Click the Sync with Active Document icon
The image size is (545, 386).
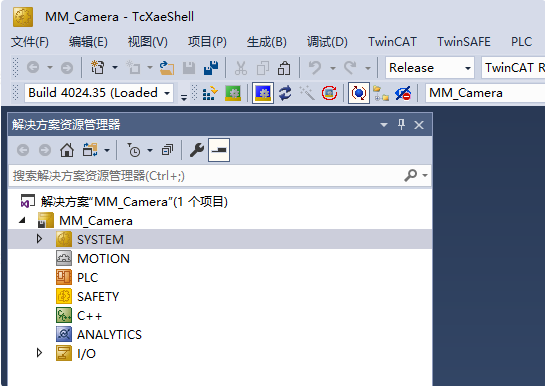[x=90, y=150]
